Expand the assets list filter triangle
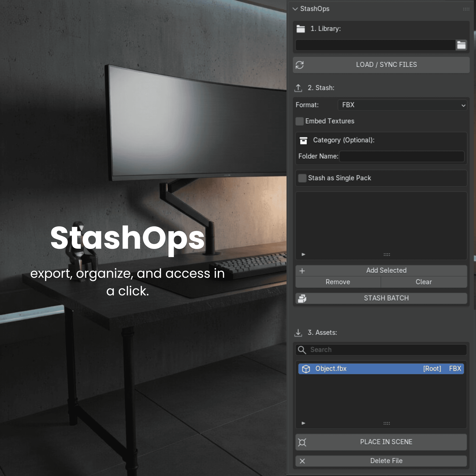The image size is (476, 476). coord(303,423)
